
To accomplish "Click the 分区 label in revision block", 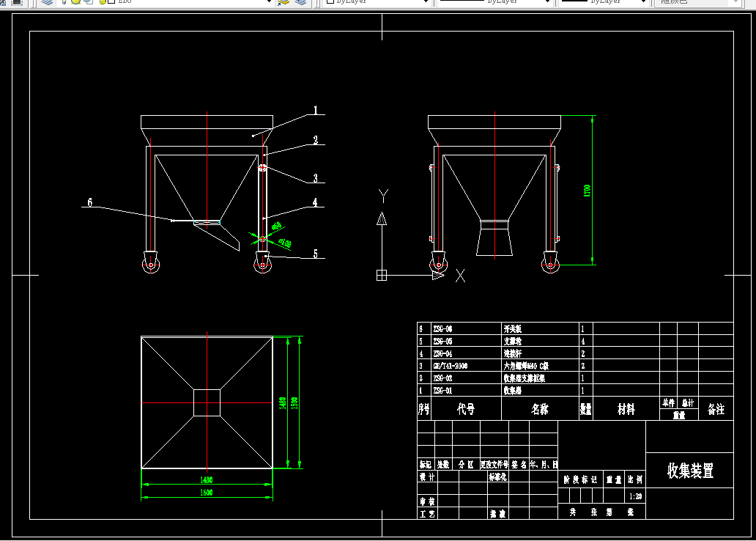I will [x=466, y=464].
